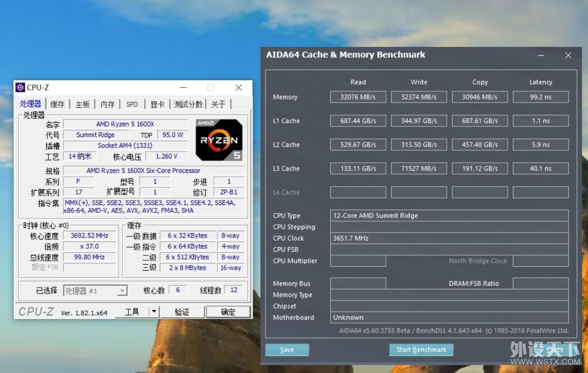Click L3 Cache Read 133.11 GB/s
The height and width of the screenshot is (373, 588).
coord(358,168)
